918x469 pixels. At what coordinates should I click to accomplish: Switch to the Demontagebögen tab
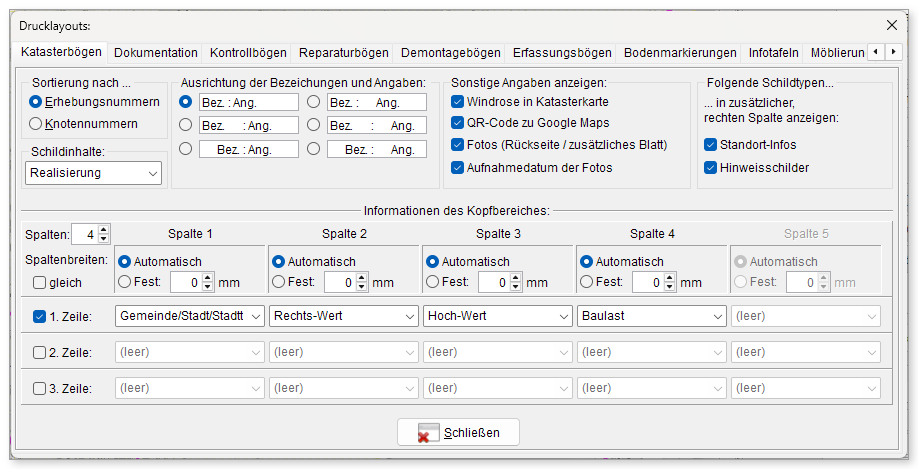451,53
